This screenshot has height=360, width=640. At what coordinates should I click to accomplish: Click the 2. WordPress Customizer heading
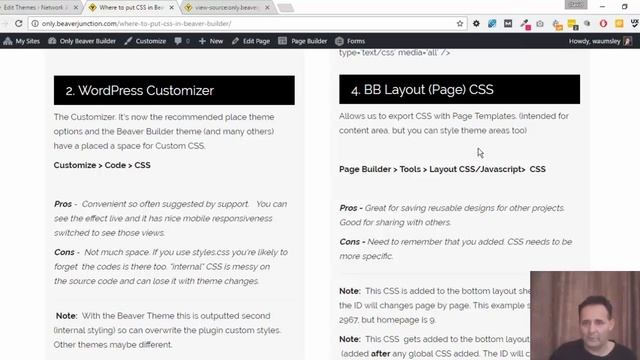click(x=174, y=90)
